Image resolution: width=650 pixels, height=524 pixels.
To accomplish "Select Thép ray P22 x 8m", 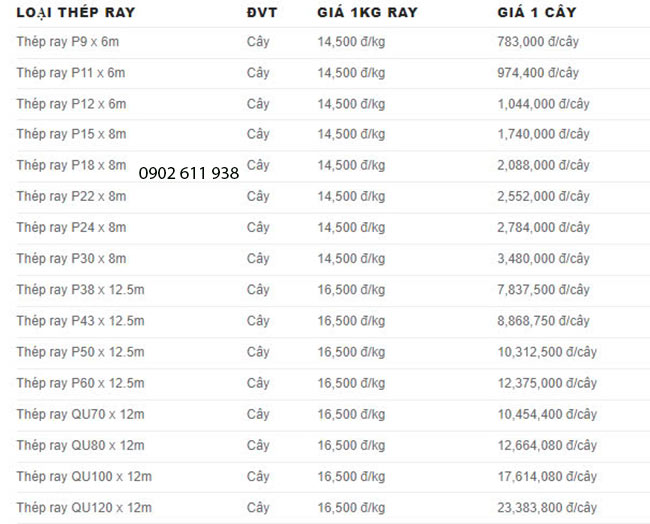I will tap(71, 196).
